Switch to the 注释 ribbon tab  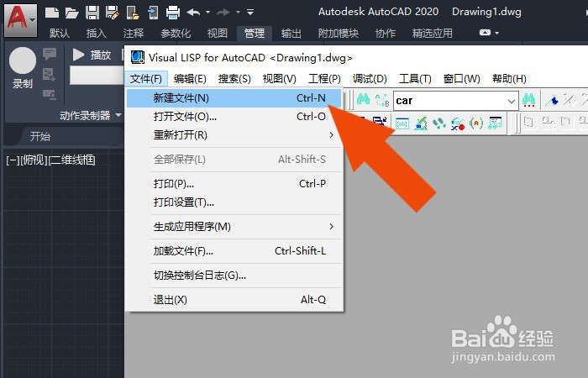click(134, 34)
